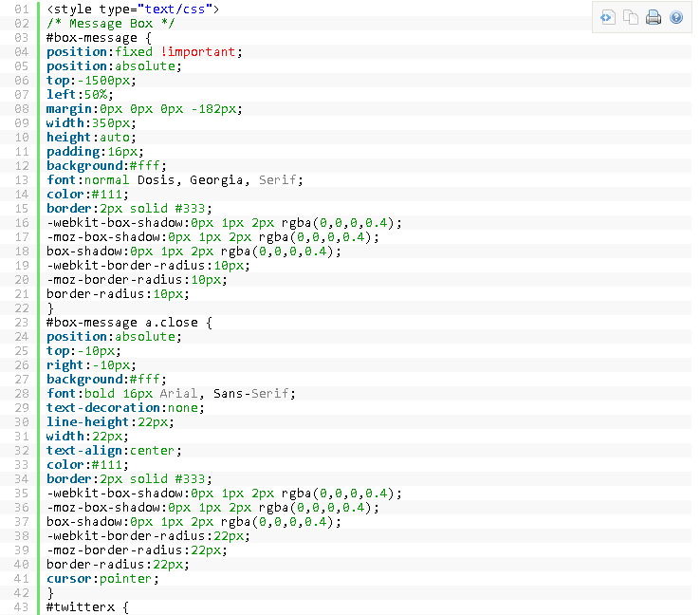Viewport: 700px width, 615px height.
Task: Open the help question mark icon
Action: pyautogui.click(x=676, y=17)
